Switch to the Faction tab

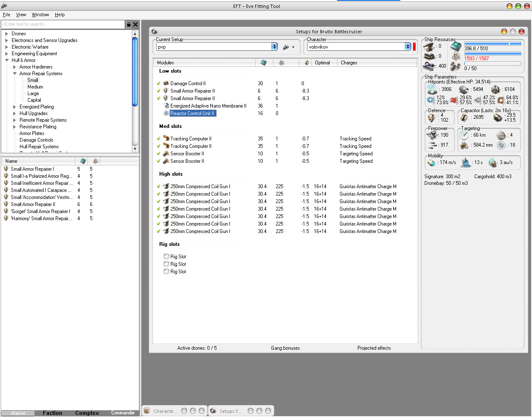pos(52,413)
